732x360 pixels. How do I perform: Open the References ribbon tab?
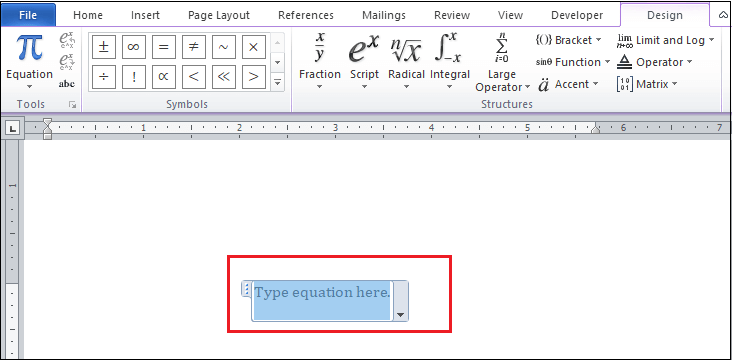[x=306, y=15]
